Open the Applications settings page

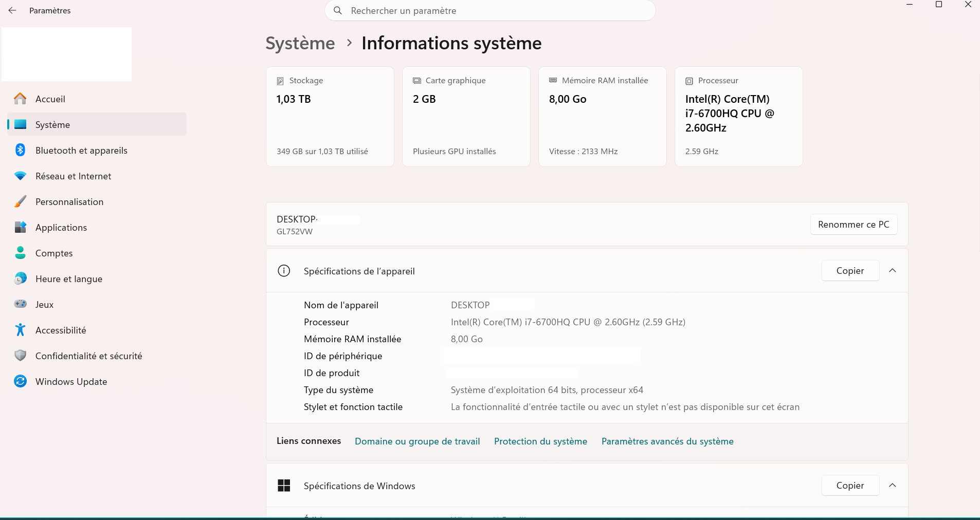[61, 227]
